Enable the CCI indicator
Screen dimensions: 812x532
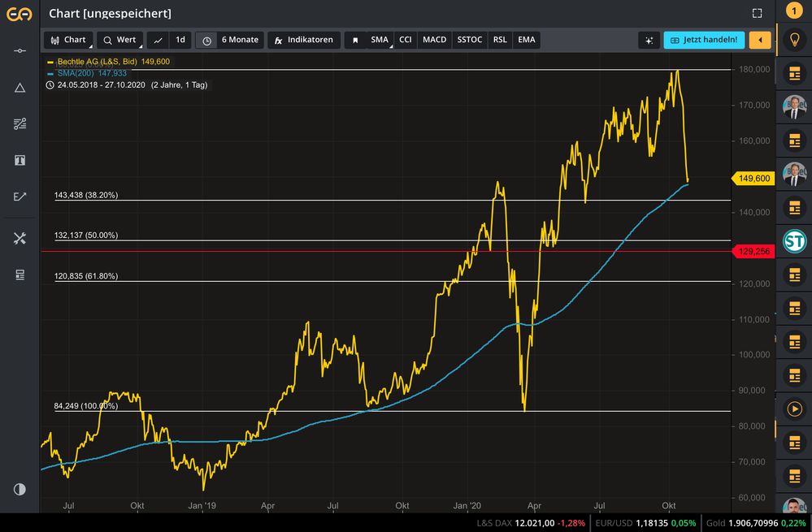tap(405, 40)
